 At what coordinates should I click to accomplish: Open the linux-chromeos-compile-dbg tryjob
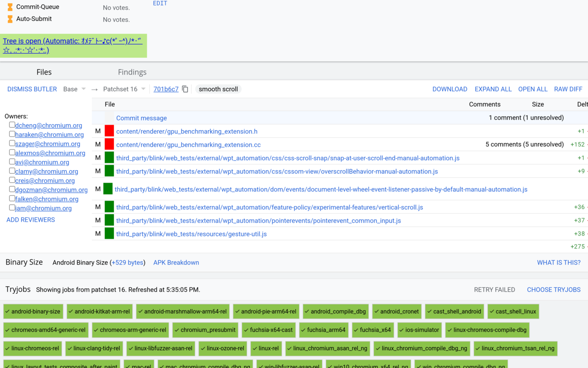click(x=487, y=330)
